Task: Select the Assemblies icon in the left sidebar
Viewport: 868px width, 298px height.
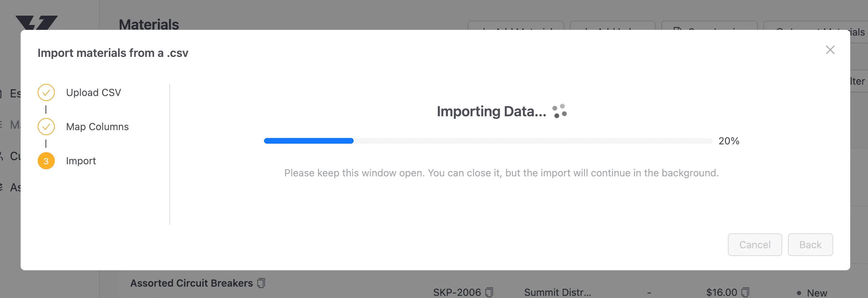Action: coord(2,186)
